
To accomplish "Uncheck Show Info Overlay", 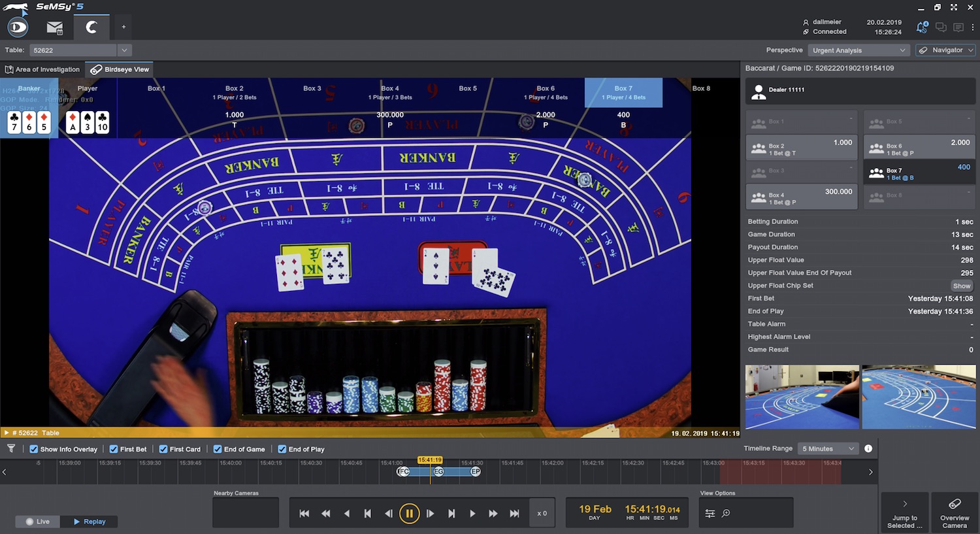I will pyautogui.click(x=34, y=449).
